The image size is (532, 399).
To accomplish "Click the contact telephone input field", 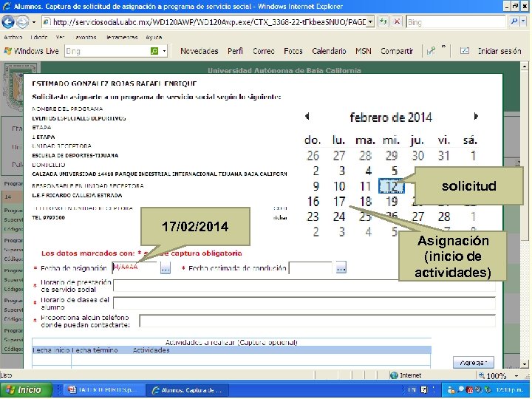I will 318,321.
